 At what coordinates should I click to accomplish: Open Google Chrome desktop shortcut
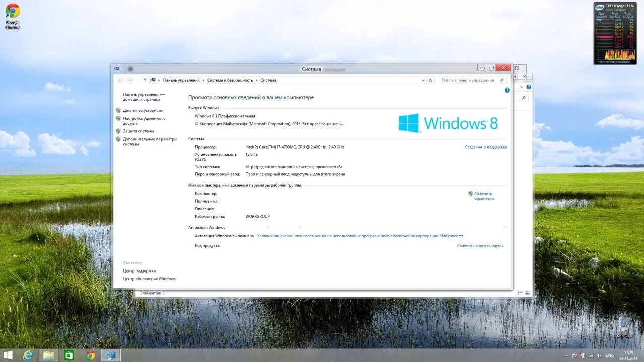(13, 16)
